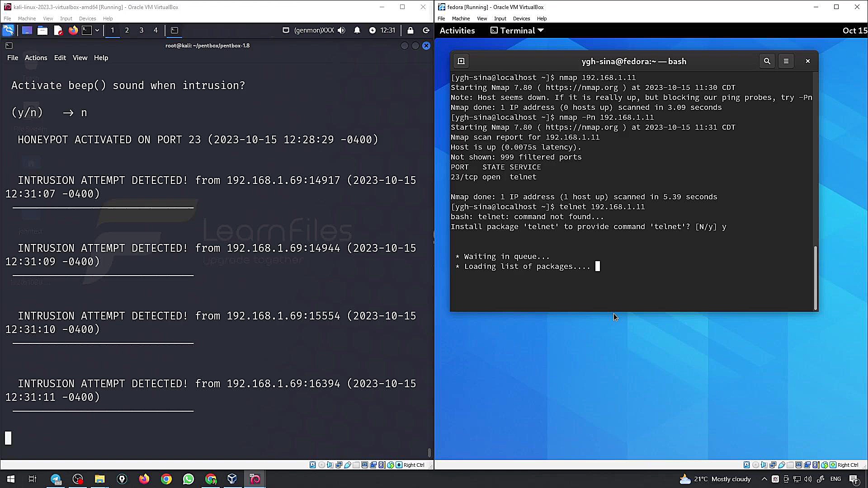The image size is (868, 488).
Task: Click hard disk activity icon in kali status bar
Action: tap(312, 465)
